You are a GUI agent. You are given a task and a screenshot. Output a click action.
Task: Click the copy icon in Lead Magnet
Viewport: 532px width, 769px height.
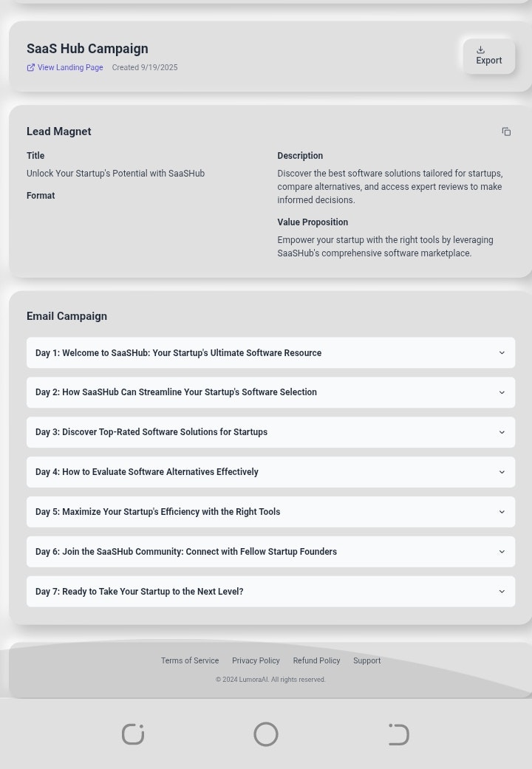pyautogui.click(x=506, y=131)
